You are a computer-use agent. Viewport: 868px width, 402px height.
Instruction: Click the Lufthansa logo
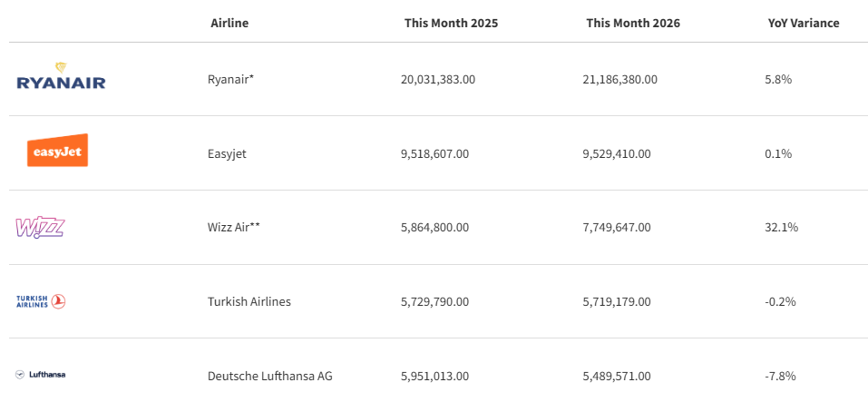coord(41,374)
